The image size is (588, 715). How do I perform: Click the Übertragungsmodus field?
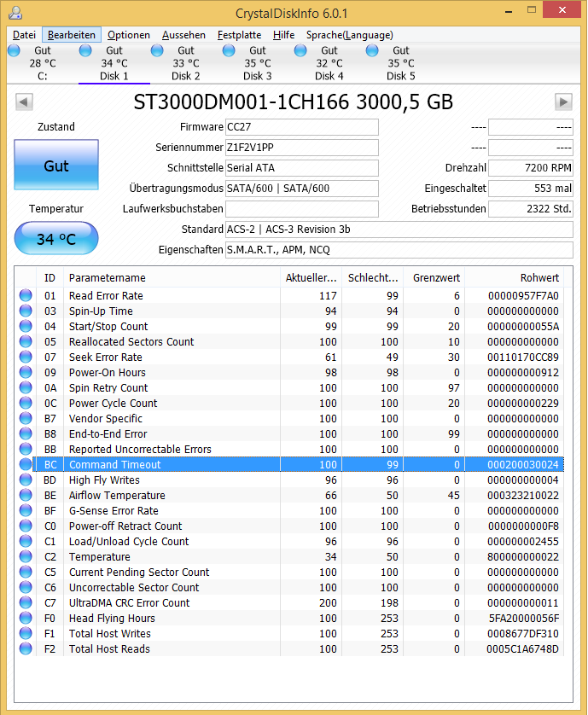click(x=302, y=189)
